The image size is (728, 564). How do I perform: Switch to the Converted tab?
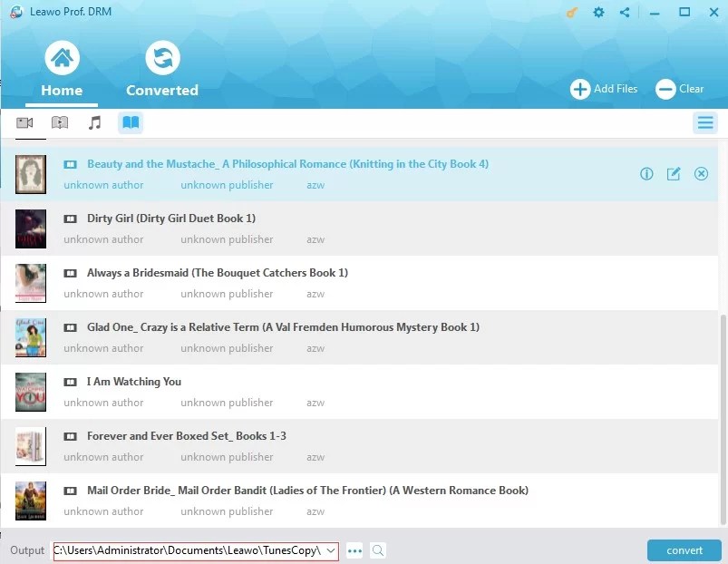pyautogui.click(x=162, y=68)
